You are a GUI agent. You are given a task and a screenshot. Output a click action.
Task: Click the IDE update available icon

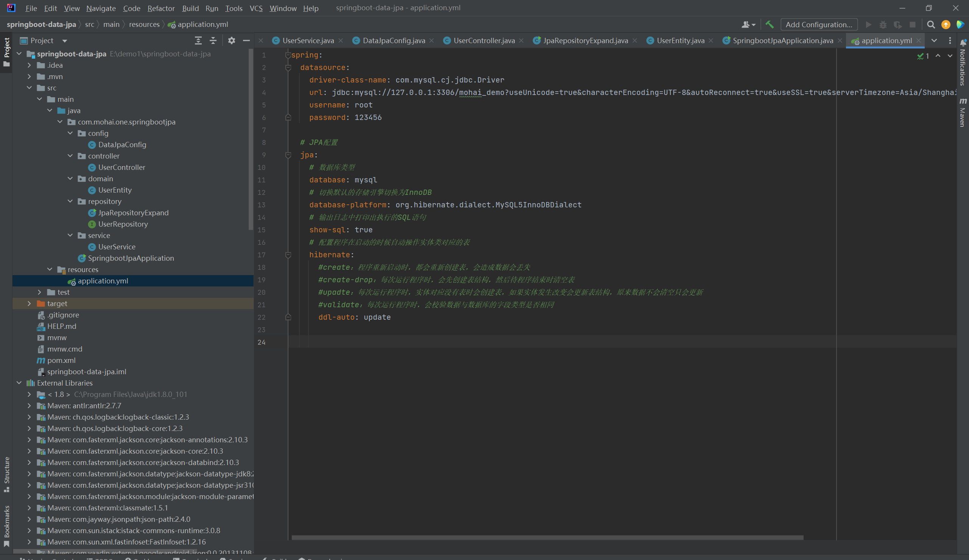(x=946, y=25)
